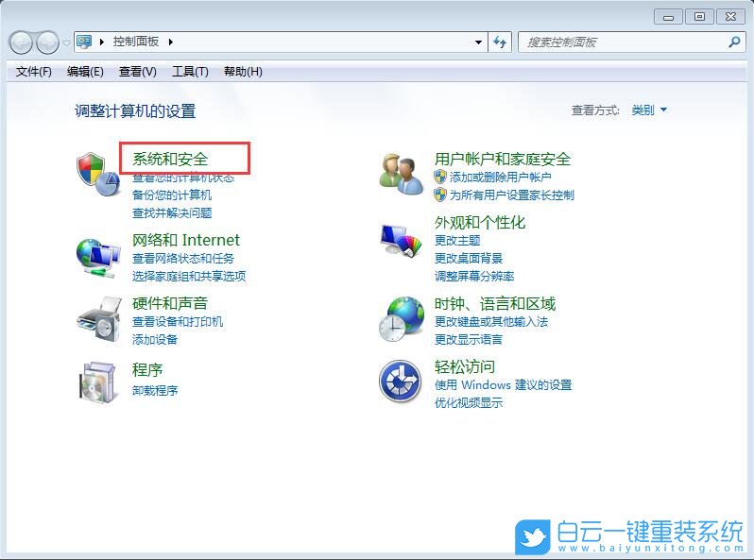Click the 添加设备 link
Image resolution: width=754 pixels, height=560 pixels.
pyautogui.click(x=155, y=339)
